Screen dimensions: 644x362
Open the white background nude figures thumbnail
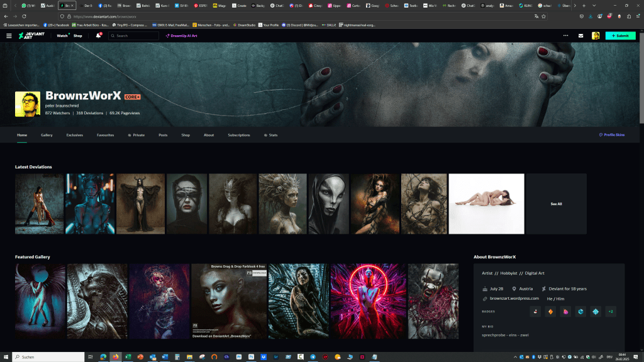pos(486,204)
